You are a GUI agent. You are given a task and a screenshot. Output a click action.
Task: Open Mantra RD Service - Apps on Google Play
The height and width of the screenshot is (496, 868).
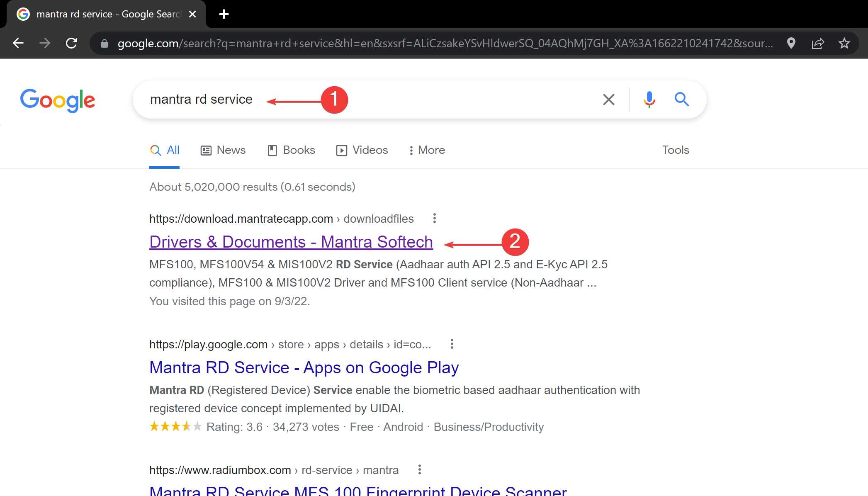pyautogui.click(x=304, y=368)
